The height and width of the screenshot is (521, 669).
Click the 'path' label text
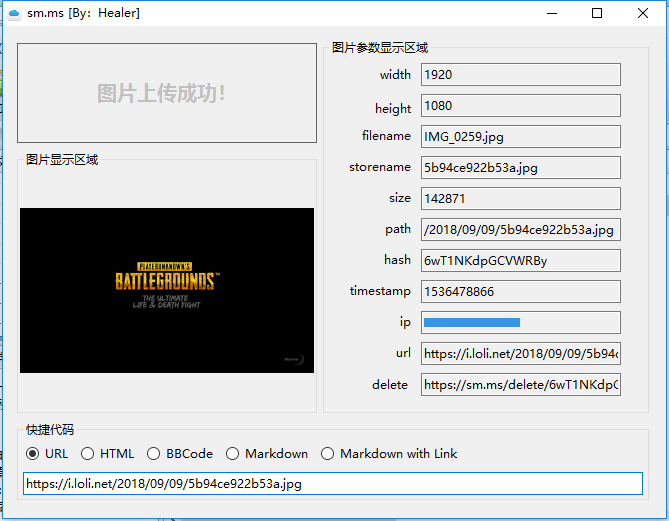coord(398,229)
